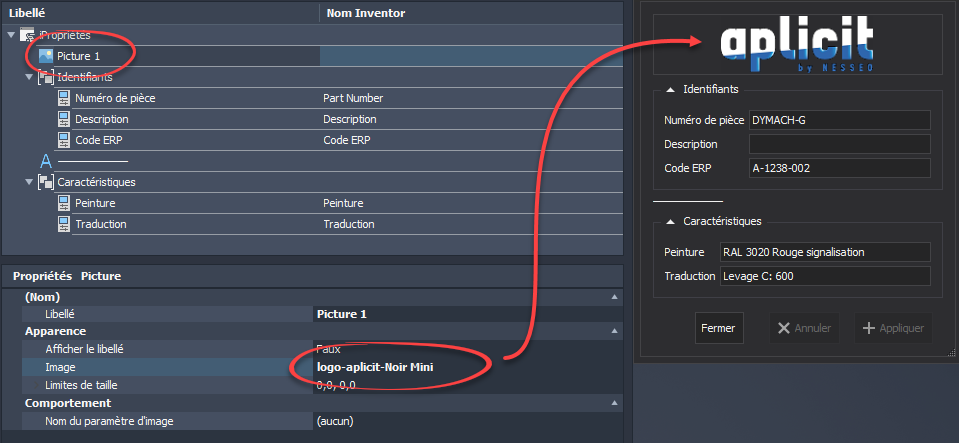The image size is (959, 443).
Task: Collapse the iPropriétés root tree node
Action: point(11,35)
